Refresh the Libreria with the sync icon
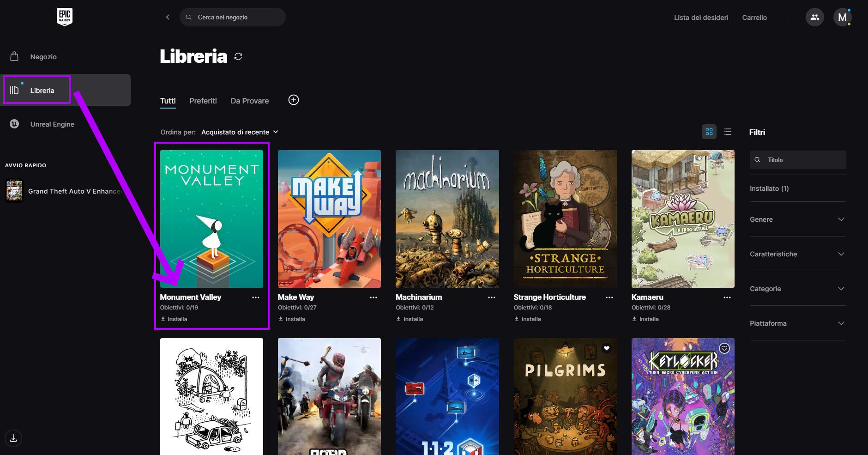This screenshot has width=868, height=455. 238,56
